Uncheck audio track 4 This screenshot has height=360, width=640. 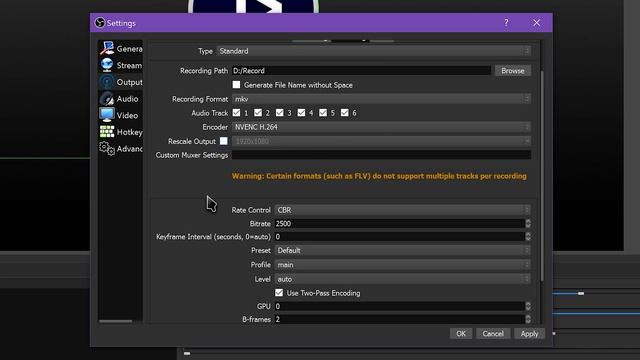(301, 112)
